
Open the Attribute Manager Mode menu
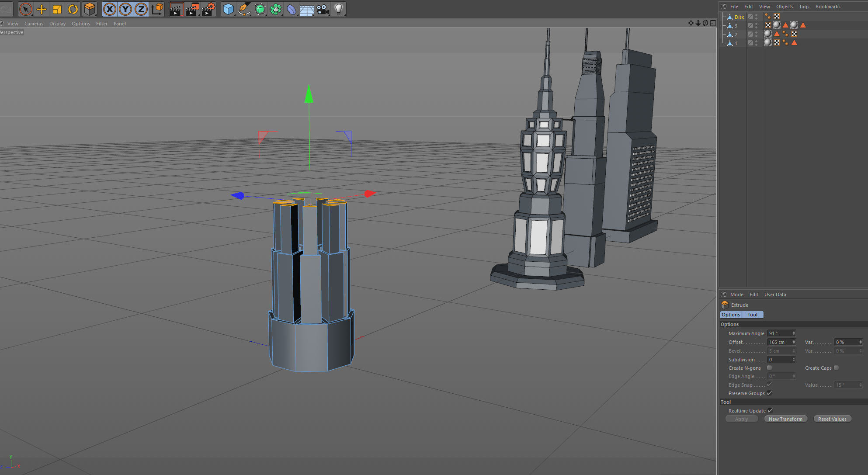point(736,295)
